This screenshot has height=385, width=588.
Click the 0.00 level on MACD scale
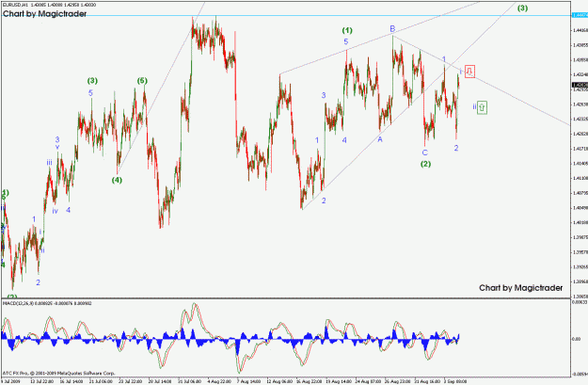(577, 339)
